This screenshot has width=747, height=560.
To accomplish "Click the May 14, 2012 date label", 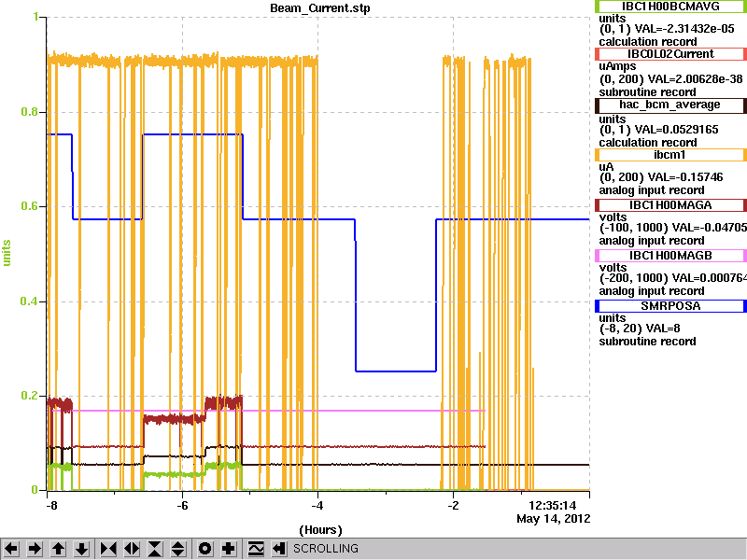I will click(554, 519).
